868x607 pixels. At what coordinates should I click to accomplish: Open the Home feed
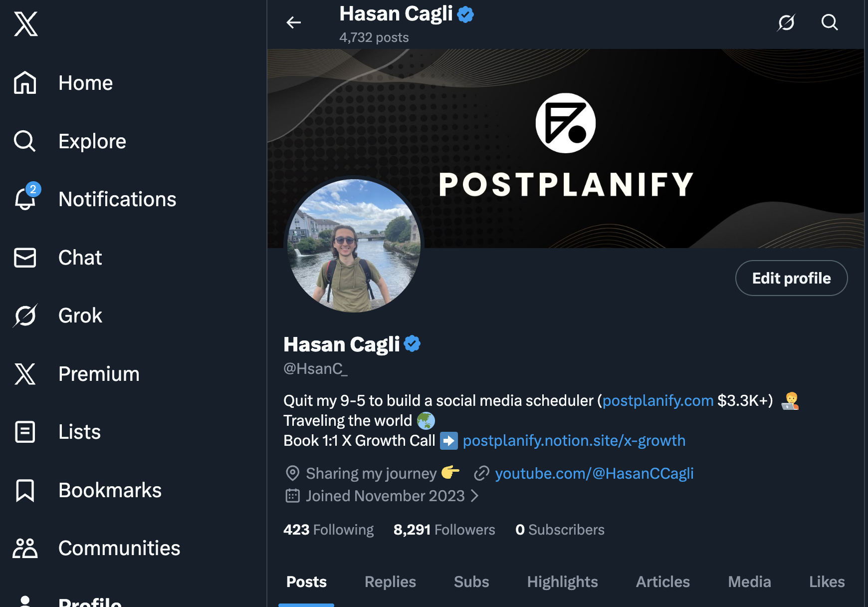(85, 83)
